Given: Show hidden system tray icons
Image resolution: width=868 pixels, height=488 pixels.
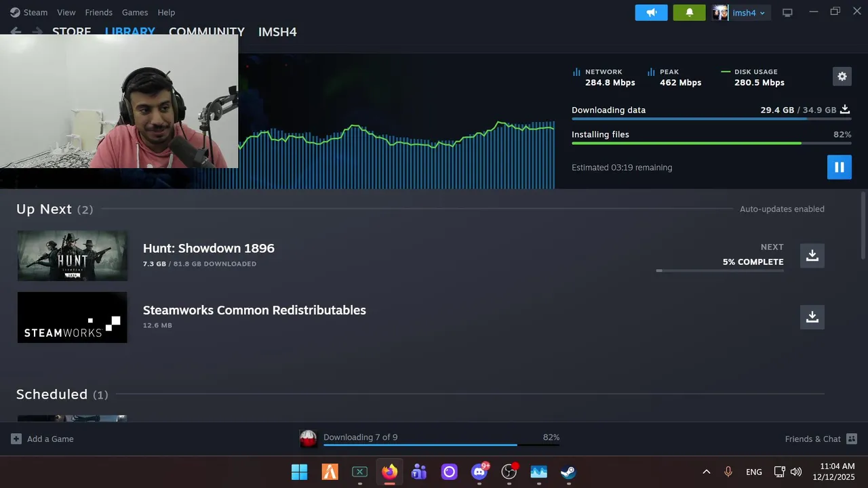Looking at the screenshot, I should (x=706, y=472).
